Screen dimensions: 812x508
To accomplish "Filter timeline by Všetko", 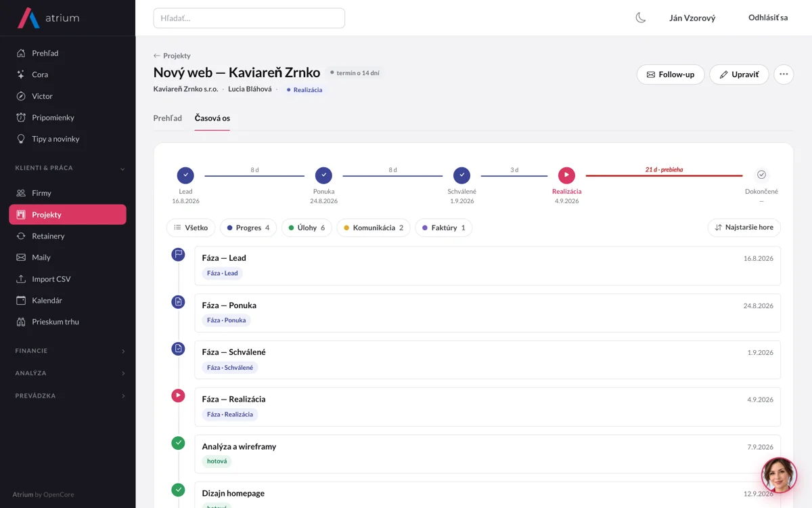I will [191, 228].
